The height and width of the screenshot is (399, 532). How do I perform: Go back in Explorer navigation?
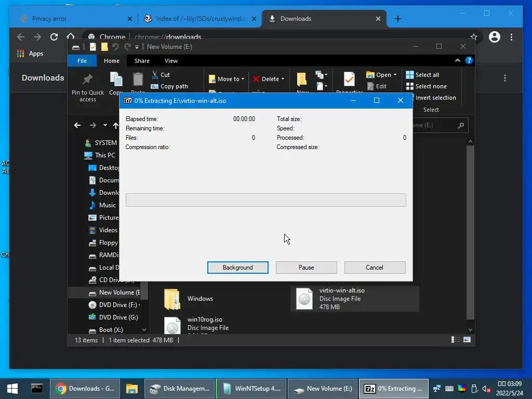point(77,125)
